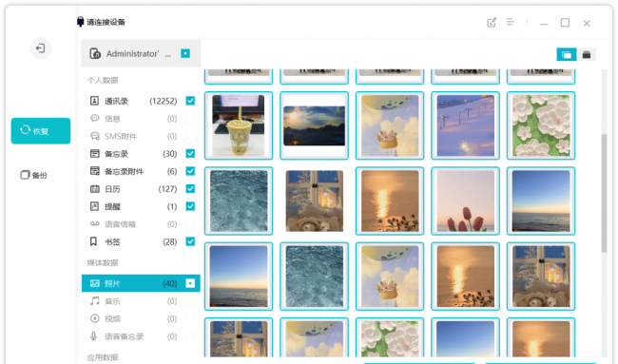Screen dimensions: 618x364
Task: Click the (12252) contacts count
Action: coord(164,101)
